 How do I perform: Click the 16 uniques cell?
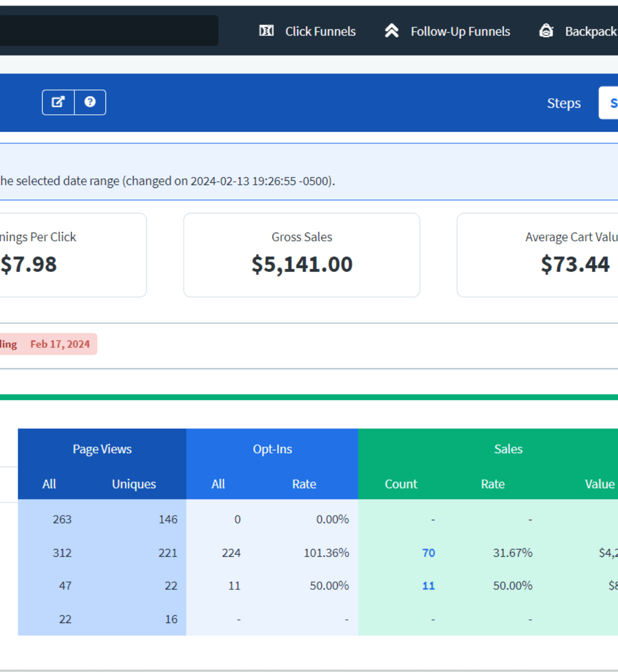coord(171,619)
